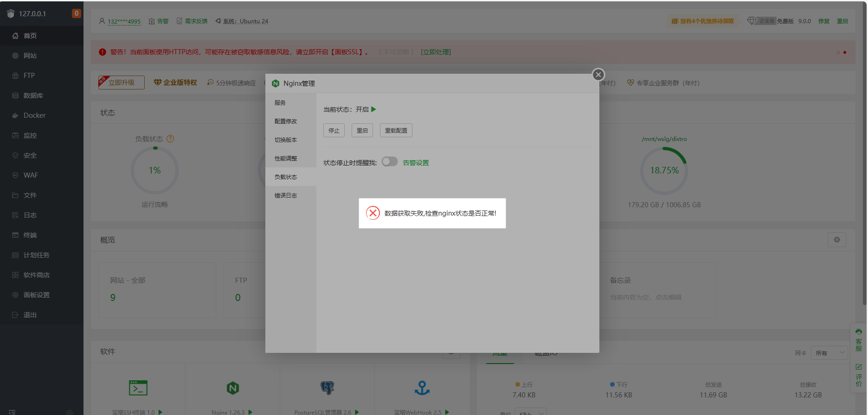Click the bell icon for 告警

tap(152, 21)
